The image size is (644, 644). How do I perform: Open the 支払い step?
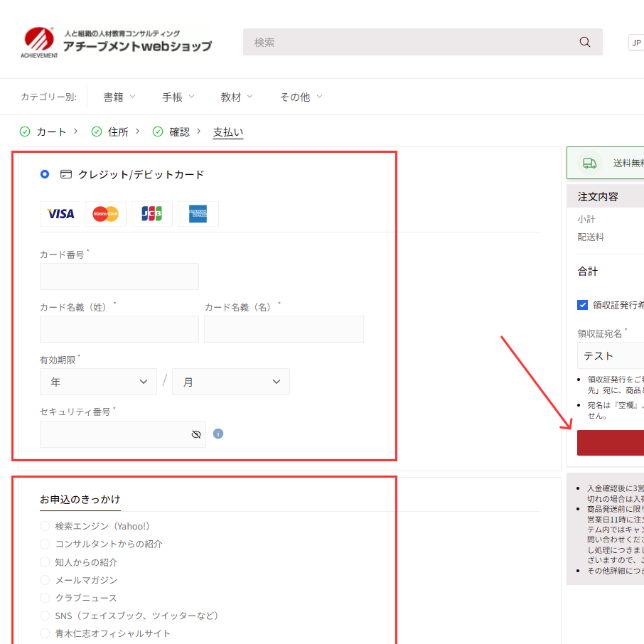228,132
